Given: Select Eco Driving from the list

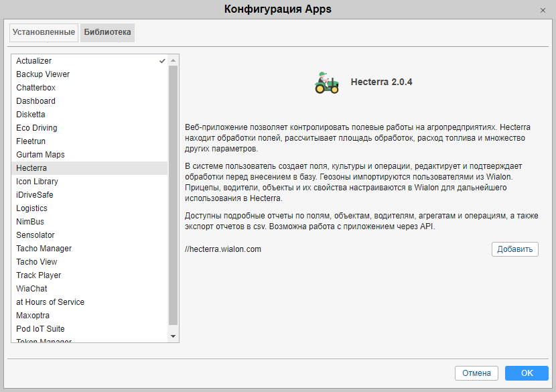Looking at the screenshot, I should pos(89,128).
